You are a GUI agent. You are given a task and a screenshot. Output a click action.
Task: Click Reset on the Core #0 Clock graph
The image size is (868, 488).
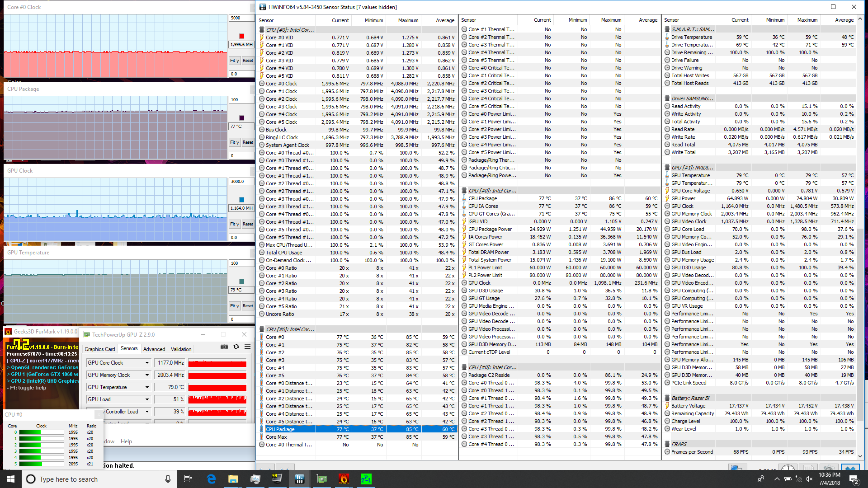tap(248, 61)
